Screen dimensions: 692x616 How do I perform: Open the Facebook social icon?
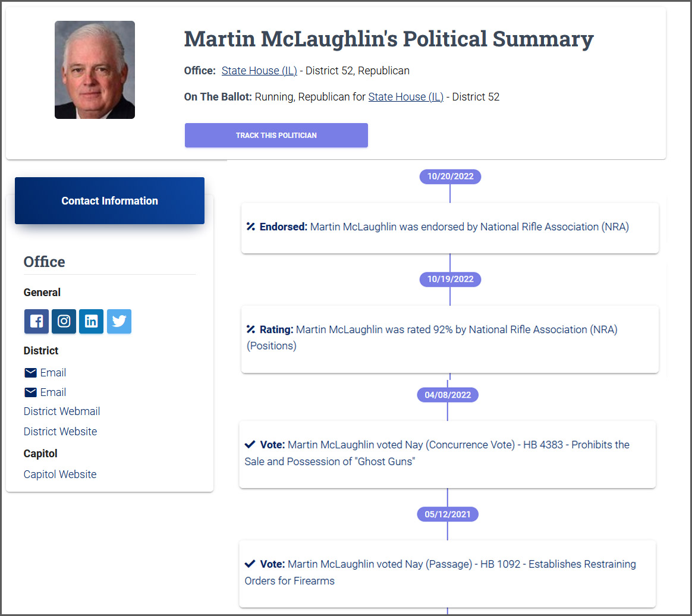point(36,321)
